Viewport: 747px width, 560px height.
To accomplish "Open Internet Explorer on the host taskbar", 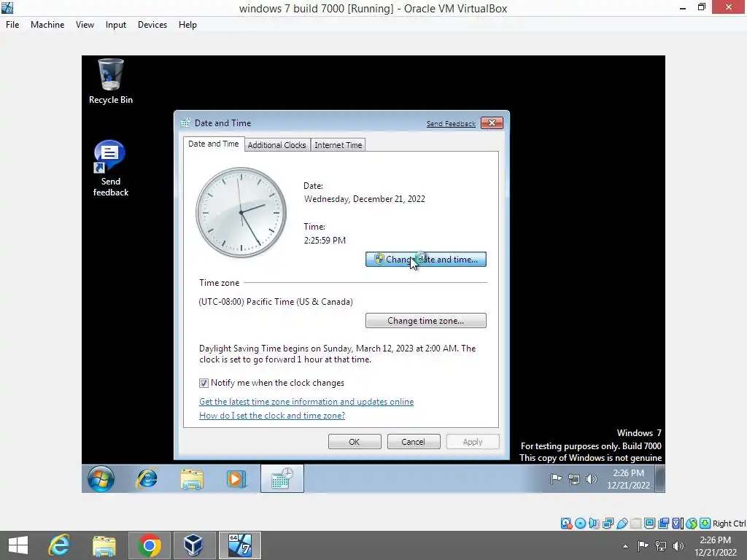I will [60, 545].
